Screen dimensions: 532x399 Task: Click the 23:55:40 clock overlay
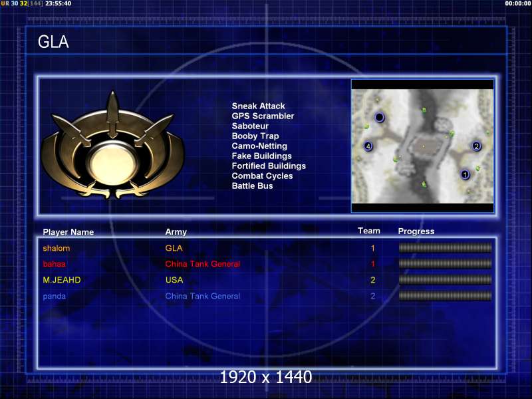pos(58,3)
